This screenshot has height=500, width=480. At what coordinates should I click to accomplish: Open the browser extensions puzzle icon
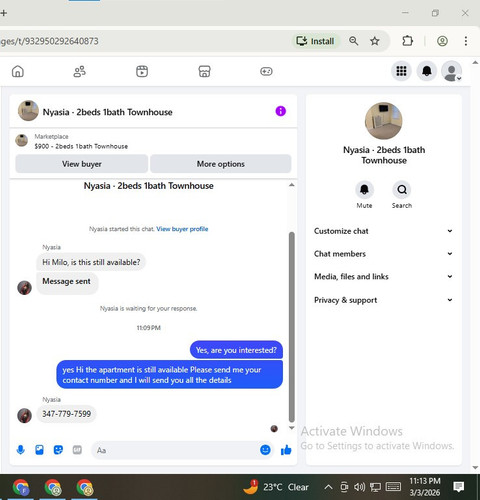point(407,41)
